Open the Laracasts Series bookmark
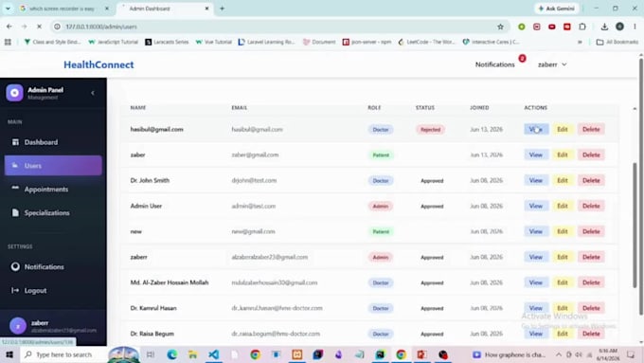The image size is (644, 363). [x=167, y=42]
